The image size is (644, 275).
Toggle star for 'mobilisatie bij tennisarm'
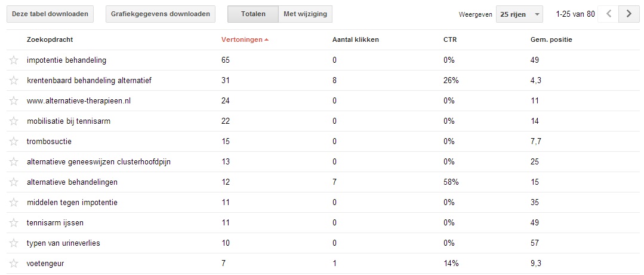coord(14,121)
